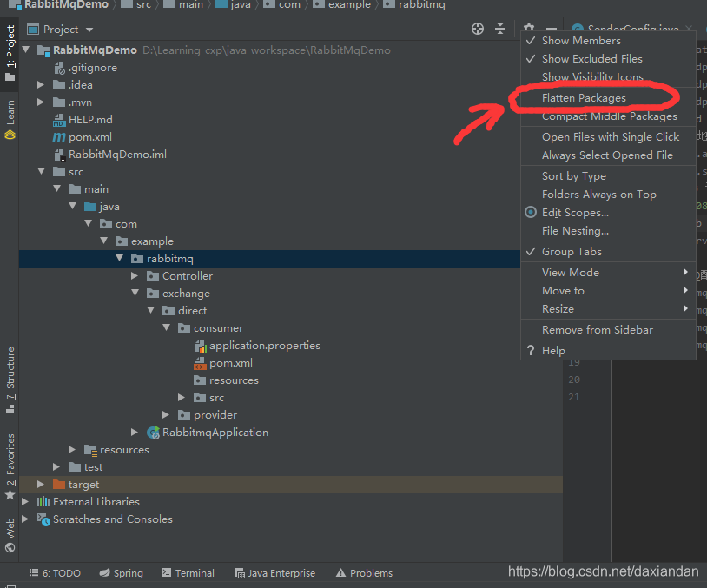The image size is (707, 588).
Task: Open the Resize submenu
Action: (608, 309)
